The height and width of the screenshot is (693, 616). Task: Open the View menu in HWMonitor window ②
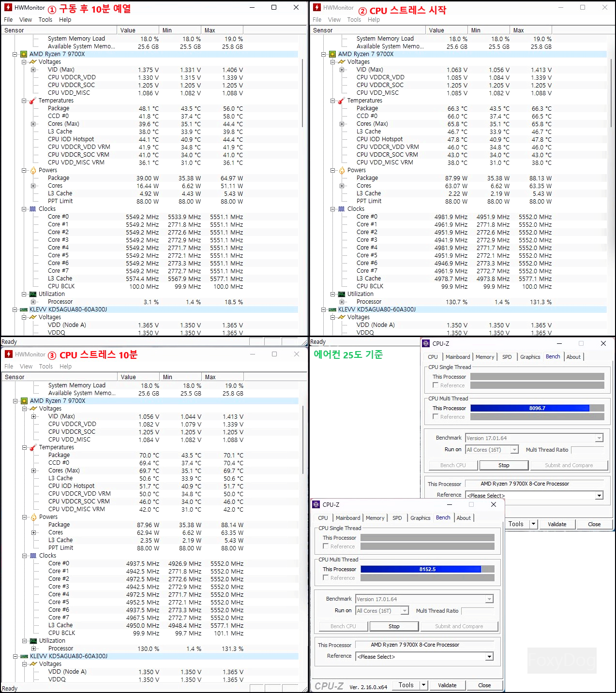tap(334, 20)
